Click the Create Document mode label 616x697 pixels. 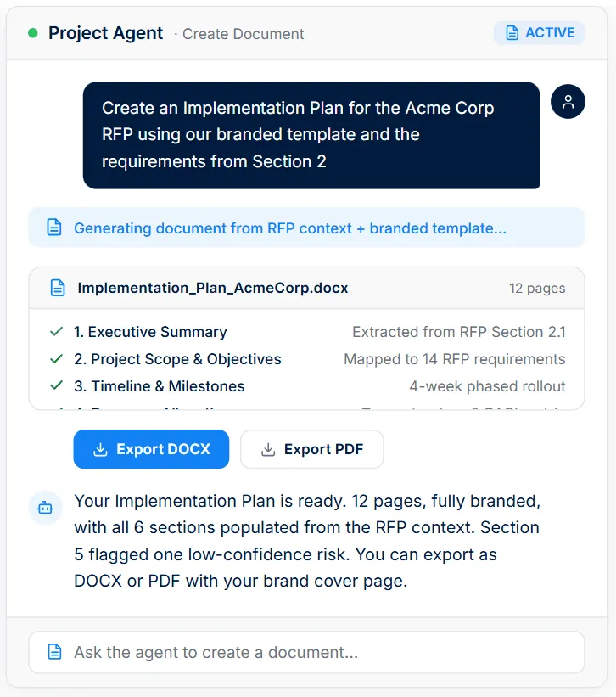click(243, 34)
